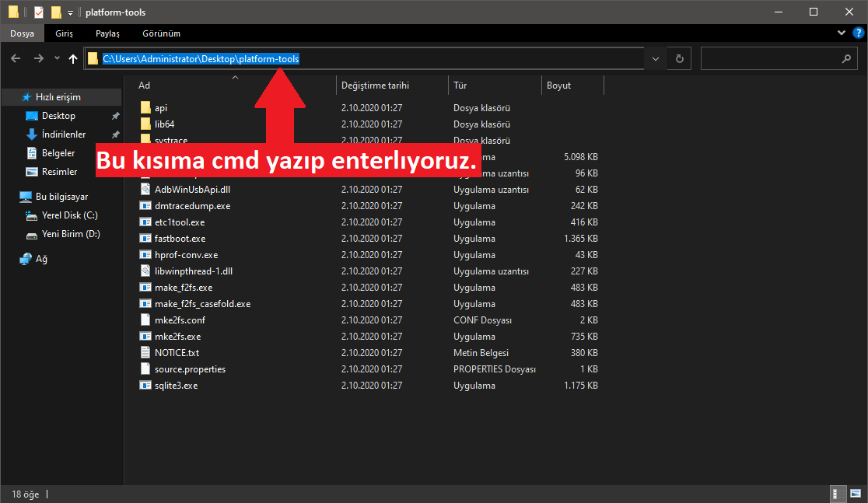The image size is (868, 503).
Task: Switch to the Giriş ribbon tab
Action: [65, 33]
